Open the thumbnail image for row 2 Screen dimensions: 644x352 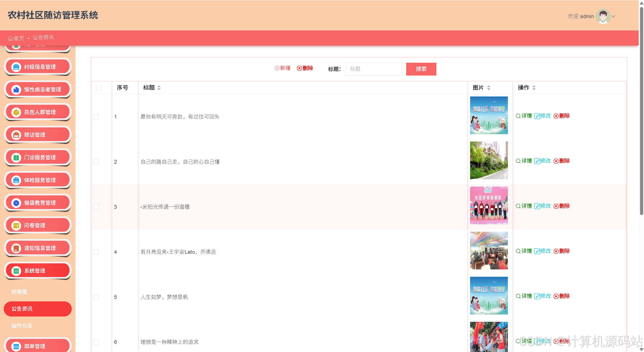(x=489, y=160)
